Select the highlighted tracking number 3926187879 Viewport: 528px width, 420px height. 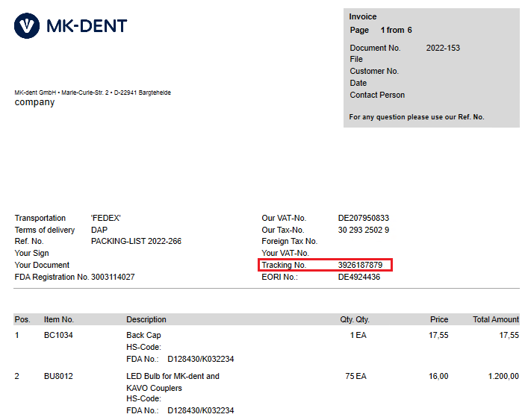pos(360,265)
